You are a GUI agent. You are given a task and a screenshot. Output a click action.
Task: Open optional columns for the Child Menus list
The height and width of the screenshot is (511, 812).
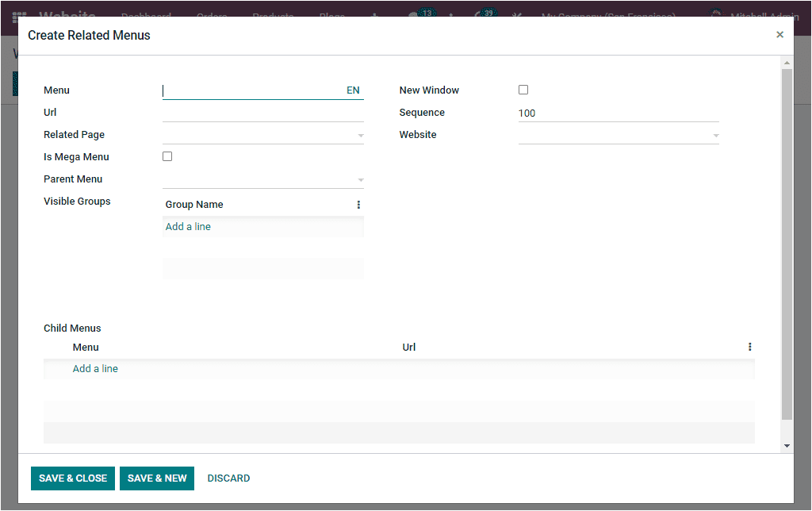749,347
